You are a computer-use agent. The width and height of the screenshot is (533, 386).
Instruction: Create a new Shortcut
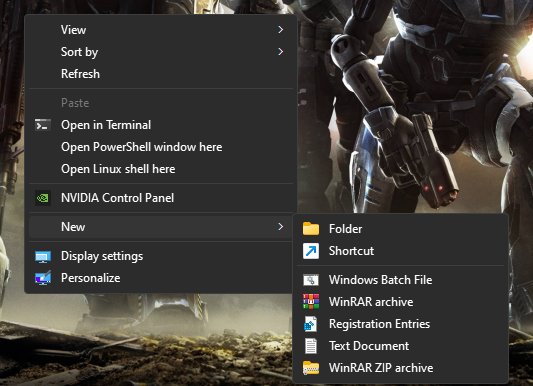pos(400,251)
